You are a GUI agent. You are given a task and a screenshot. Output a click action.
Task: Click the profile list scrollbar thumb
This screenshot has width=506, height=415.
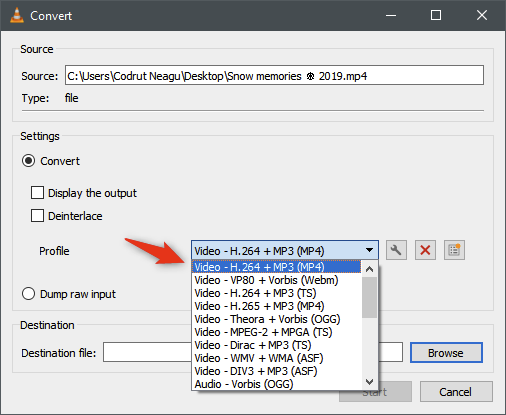coord(369,297)
